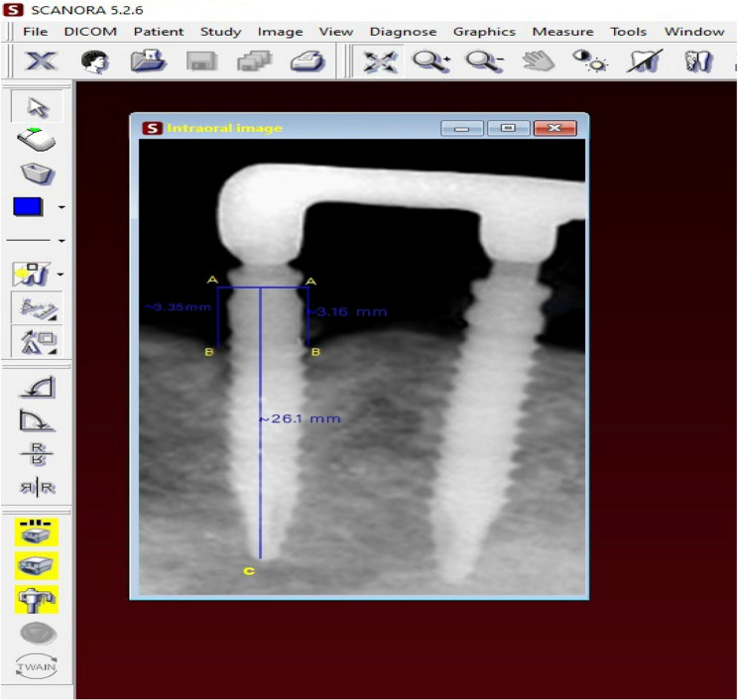Click the patient head icon

[94, 61]
